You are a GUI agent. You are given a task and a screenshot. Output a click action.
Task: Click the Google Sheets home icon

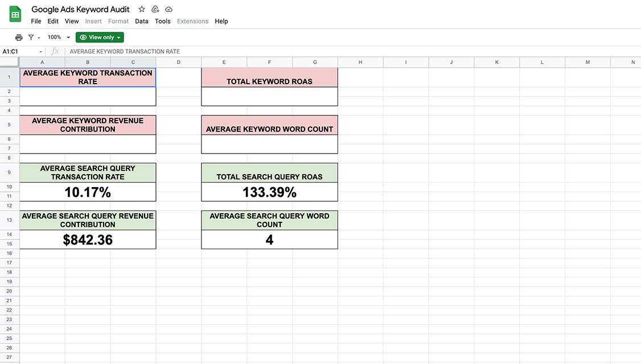15,15
